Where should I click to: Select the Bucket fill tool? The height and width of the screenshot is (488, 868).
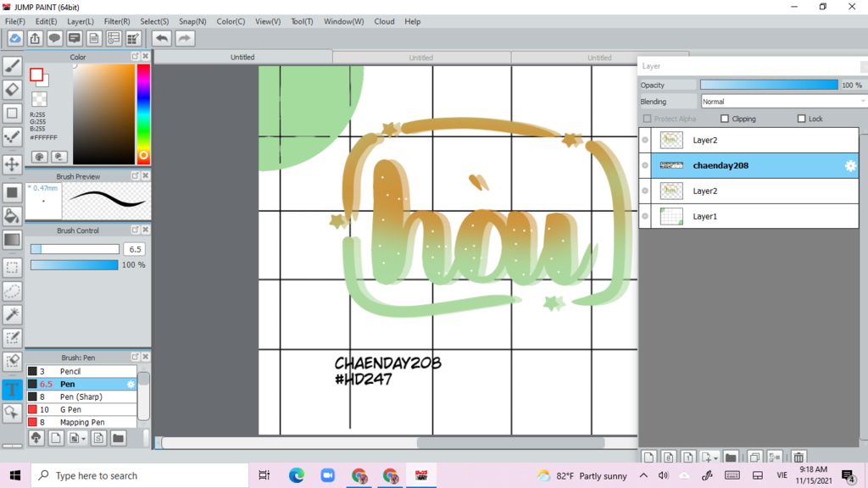(12, 216)
